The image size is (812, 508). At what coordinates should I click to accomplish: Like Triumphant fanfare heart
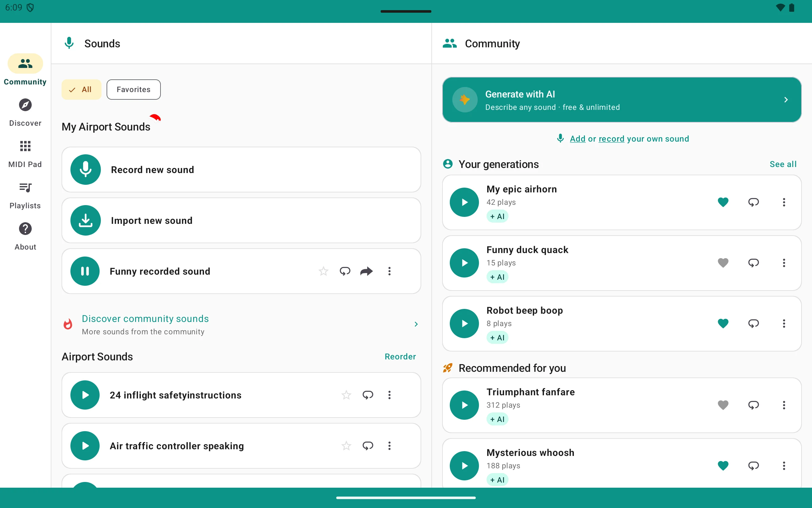coord(723,405)
